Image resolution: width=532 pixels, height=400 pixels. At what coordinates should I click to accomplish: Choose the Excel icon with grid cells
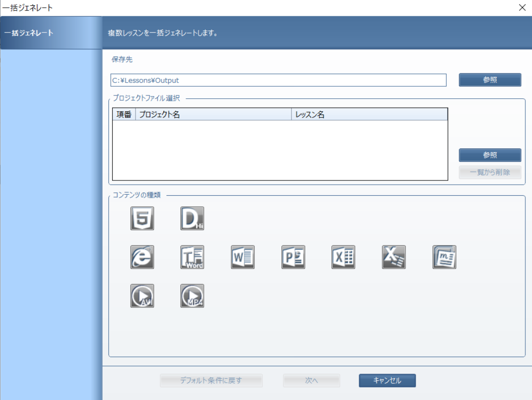tap(344, 257)
